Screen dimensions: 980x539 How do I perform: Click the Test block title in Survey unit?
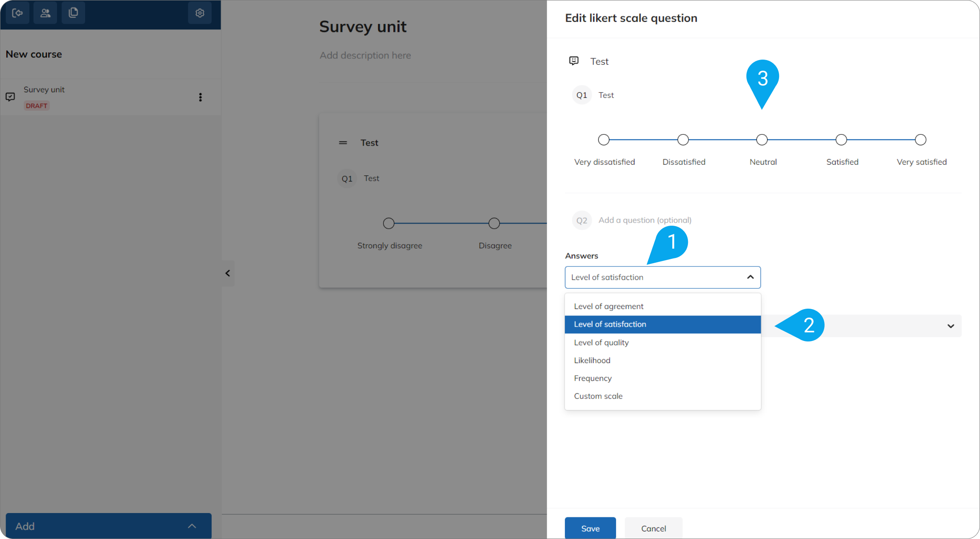369,143
